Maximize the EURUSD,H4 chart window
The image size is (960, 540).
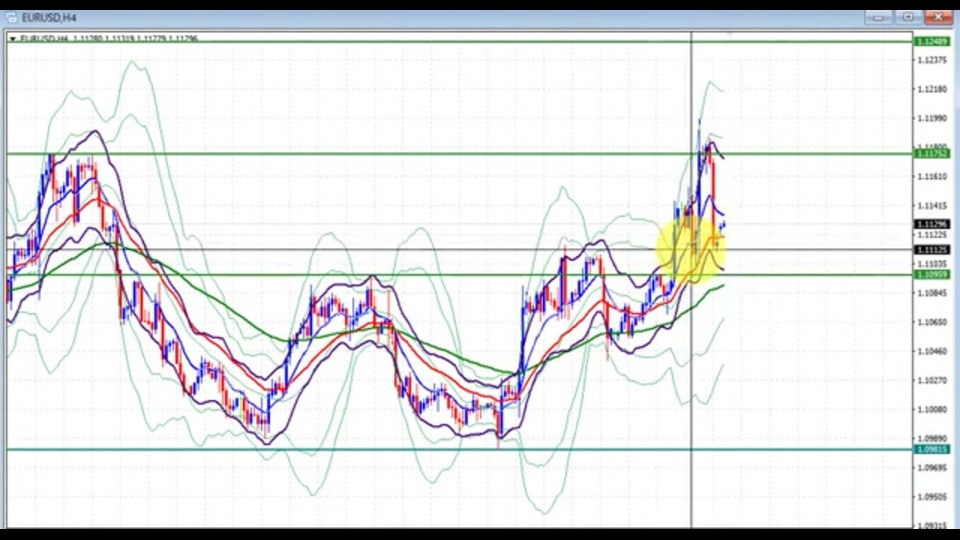point(908,18)
